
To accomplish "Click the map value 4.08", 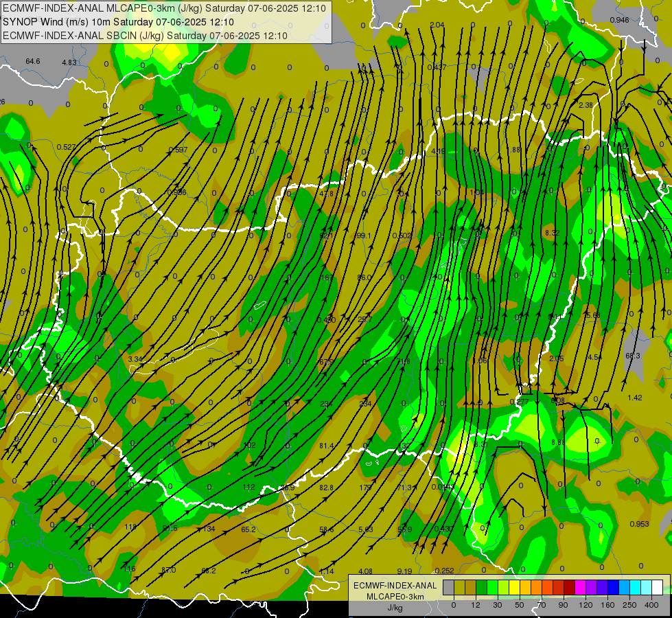I will point(366,571).
